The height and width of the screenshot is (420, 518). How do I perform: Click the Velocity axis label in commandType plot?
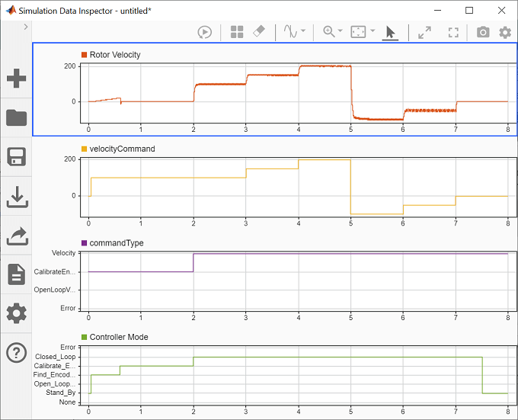[63, 253]
